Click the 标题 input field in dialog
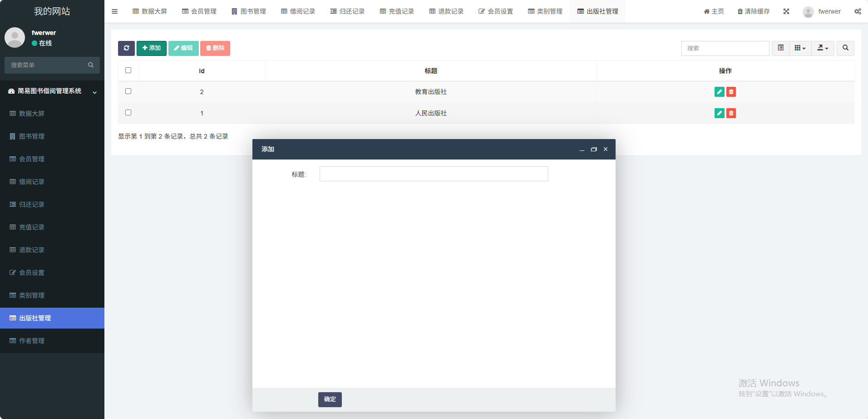This screenshot has height=419, width=868. 434,174
